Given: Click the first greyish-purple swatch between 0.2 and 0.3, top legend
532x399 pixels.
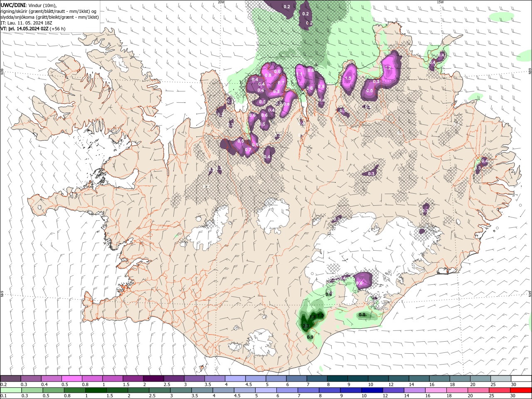Looking at the screenshot, I should click(10, 379).
